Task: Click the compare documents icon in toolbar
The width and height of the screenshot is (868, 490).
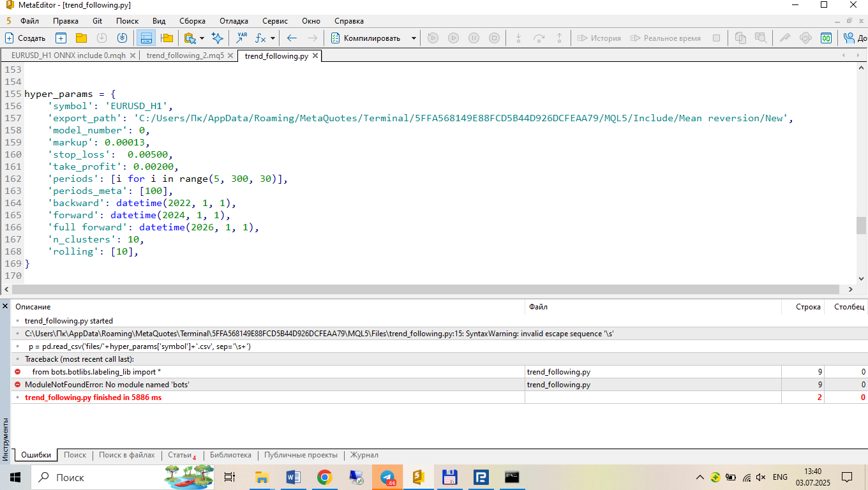Action: 740,38
